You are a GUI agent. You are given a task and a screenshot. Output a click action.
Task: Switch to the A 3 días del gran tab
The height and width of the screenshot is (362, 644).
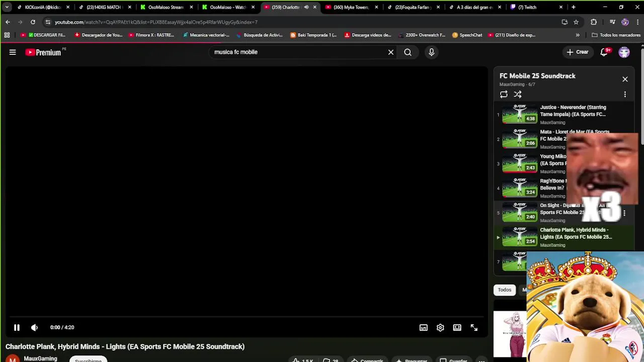pos(474,7)
